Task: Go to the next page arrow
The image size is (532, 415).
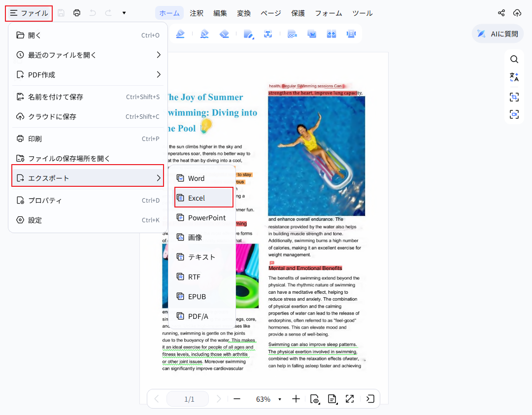Action: 219,399
